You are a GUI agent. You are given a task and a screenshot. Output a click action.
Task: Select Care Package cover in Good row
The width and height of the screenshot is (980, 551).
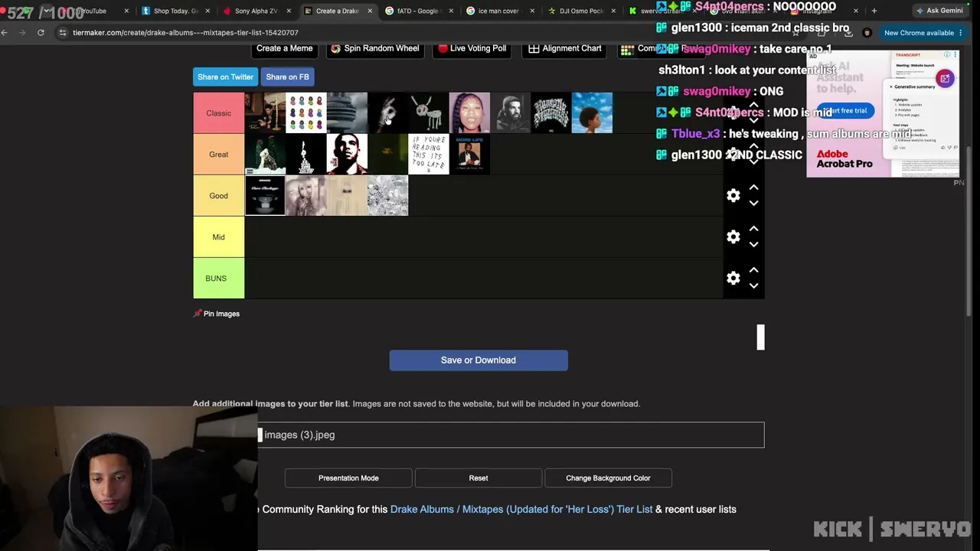tap(265, 196)
